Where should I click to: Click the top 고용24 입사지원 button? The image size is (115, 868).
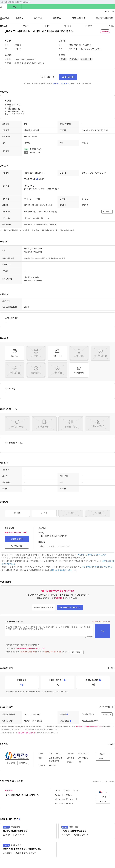pos(68,77)
